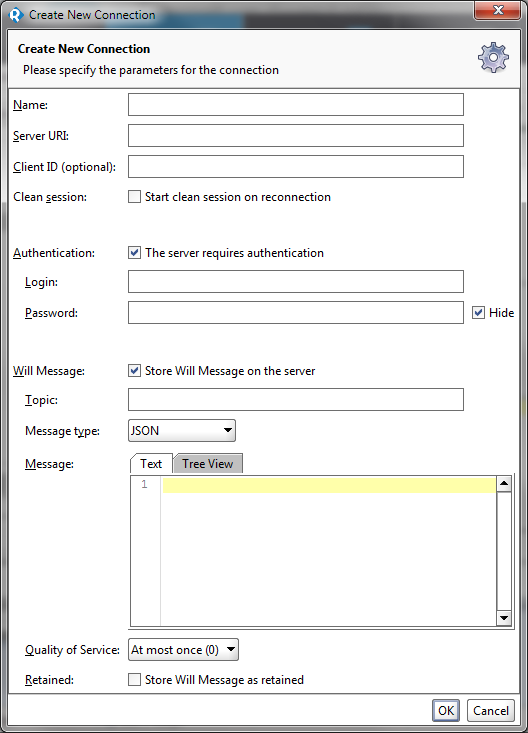
Task: Click the Will Message Topic field
Action: (296, 400)
